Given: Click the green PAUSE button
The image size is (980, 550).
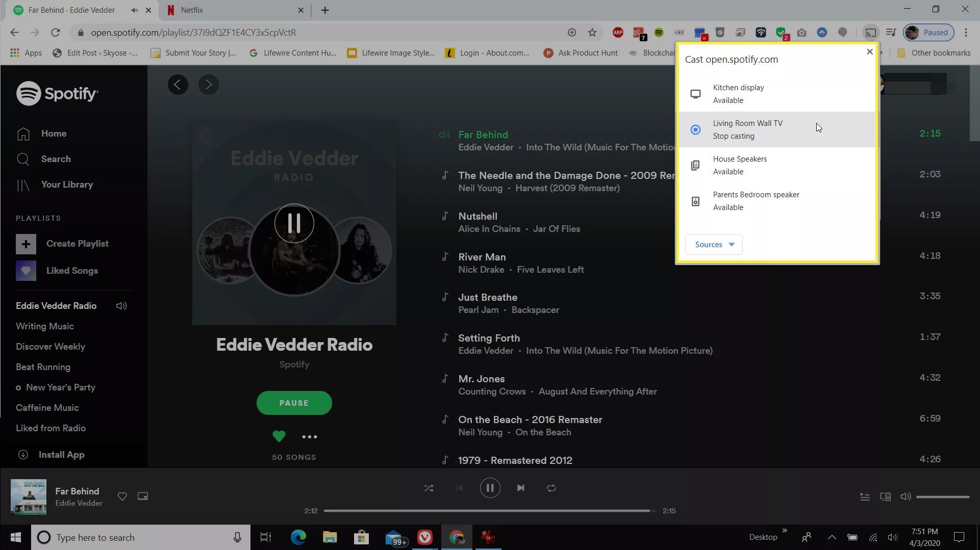Looking at the screenshot, I should click(x=294, y=403).
